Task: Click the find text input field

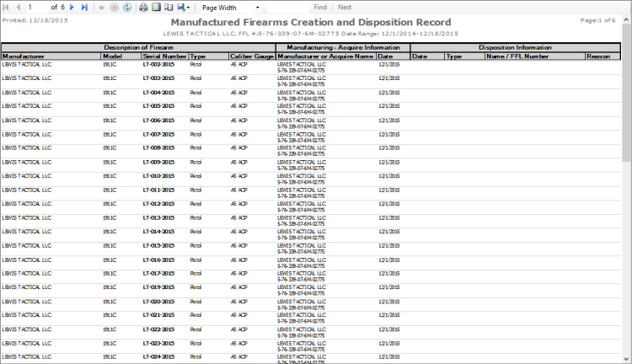Action: tap(287, 8)
